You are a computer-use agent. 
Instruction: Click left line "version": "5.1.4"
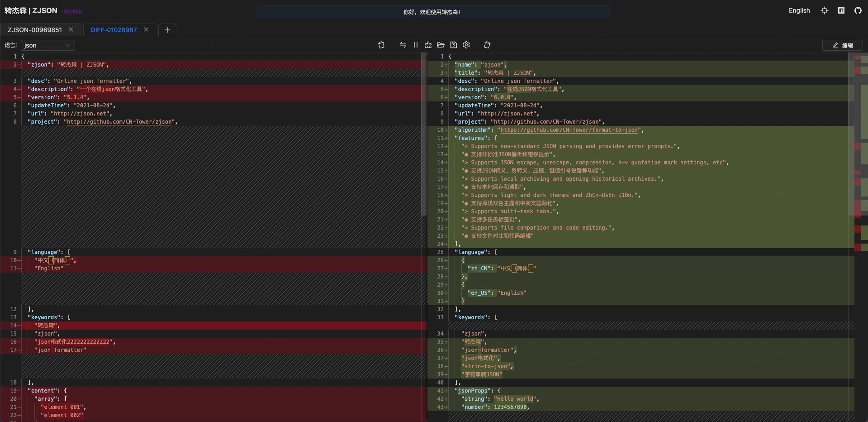58,97
